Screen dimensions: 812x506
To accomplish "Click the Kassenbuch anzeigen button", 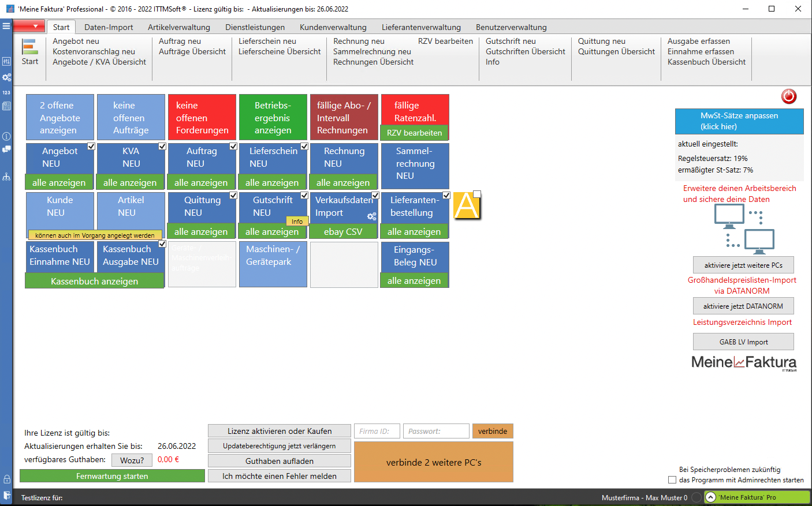I will pos(95,281).
